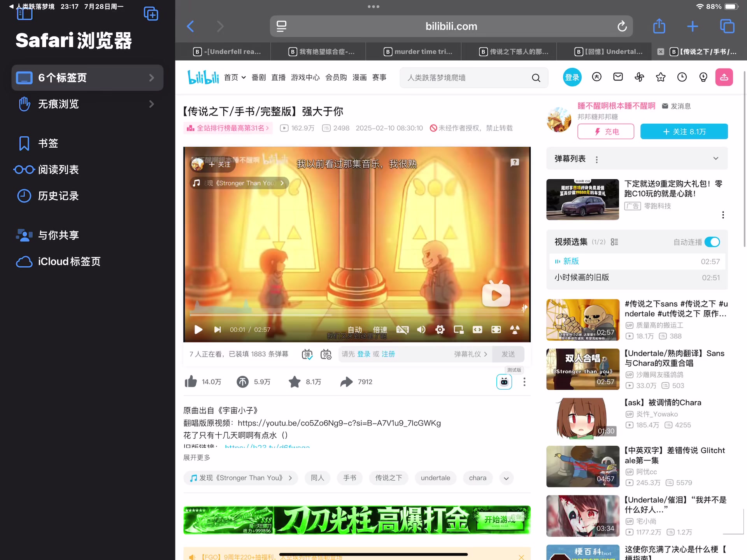
Task: Click the pink upload button
Action: tap(724, 77)
